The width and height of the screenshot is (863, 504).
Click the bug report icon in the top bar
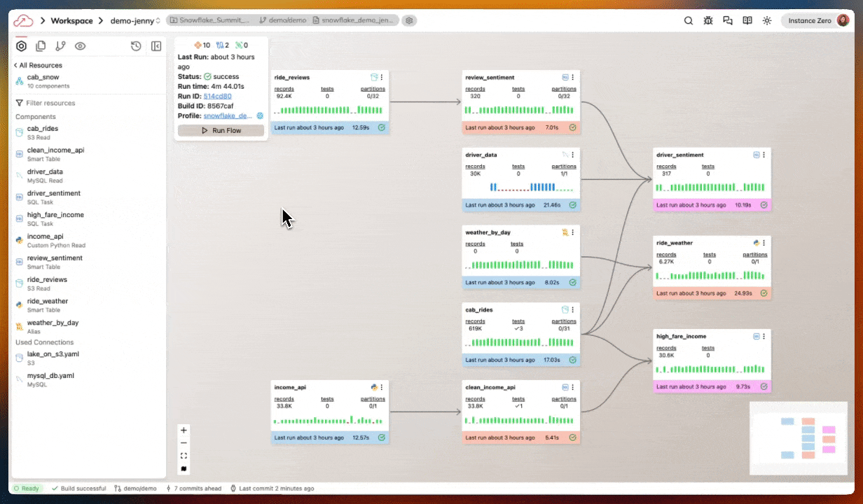[708, 20]
